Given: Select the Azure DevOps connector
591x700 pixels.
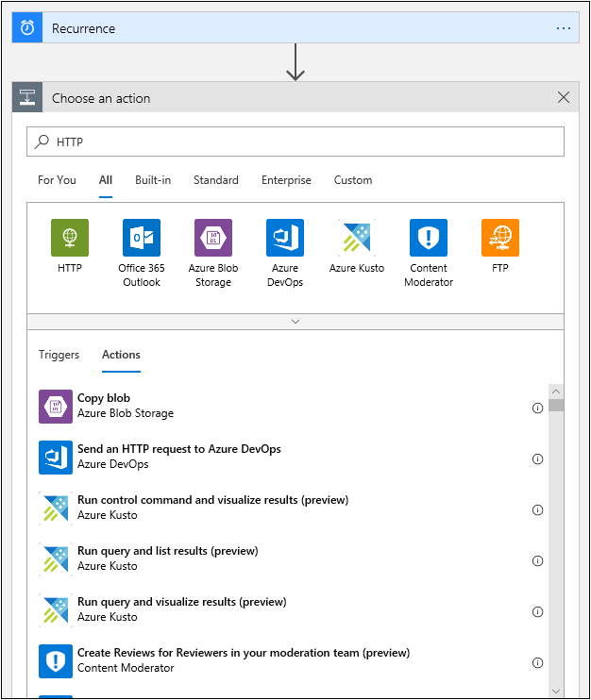Looking at the screenshot, I should tap(285, 253).
